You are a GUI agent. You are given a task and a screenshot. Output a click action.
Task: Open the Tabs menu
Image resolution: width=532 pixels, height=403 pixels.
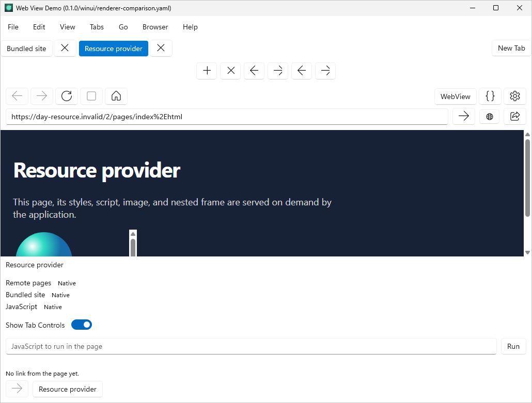pos(97,27)
